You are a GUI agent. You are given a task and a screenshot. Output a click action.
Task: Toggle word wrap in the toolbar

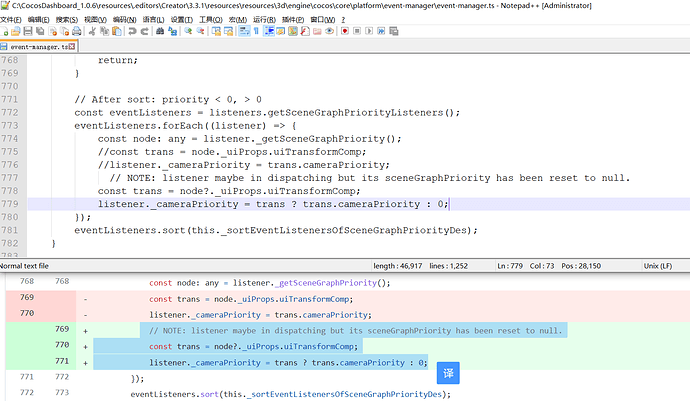244,31
